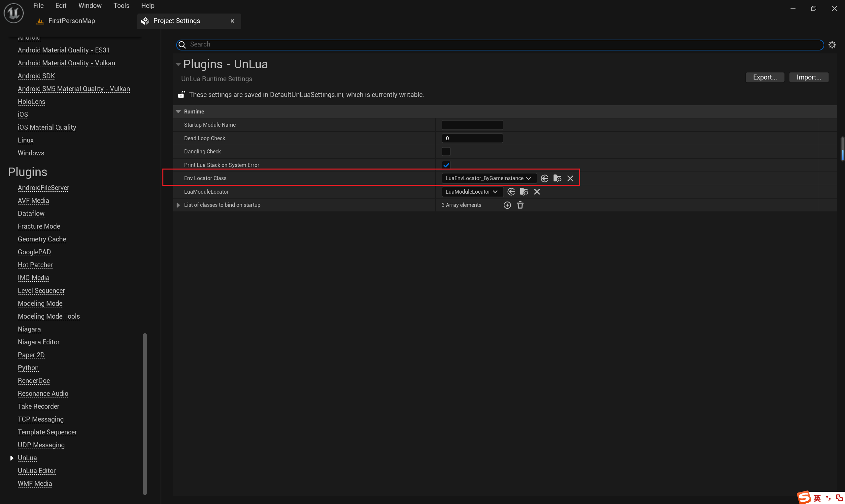Viewport: 845px width, 504px height.
Task: Open the UnLua Editor settings link
Action: pyautogui.click(x=37, y=470)
